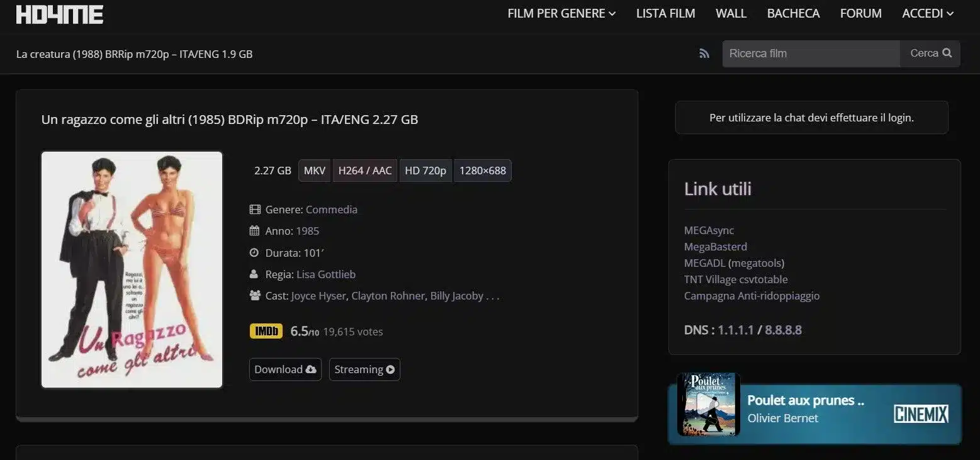Click the Cerca search button
The image size is (980, 460).
(930, 53)
